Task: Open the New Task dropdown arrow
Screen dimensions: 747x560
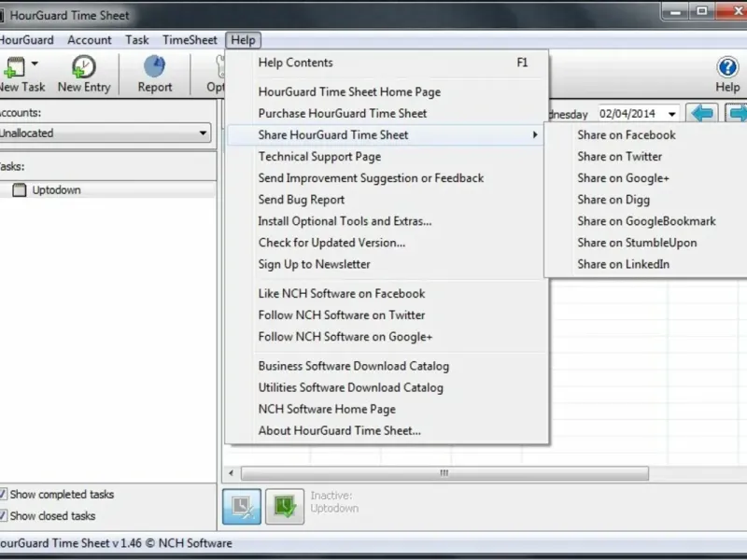Action: coord(35,63)
